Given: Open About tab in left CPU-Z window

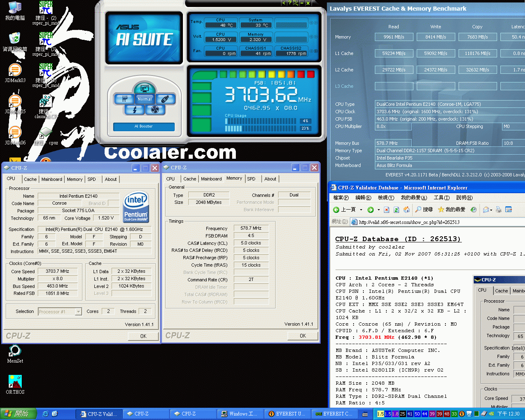Looking at the screenshot, I should click(111, 179).
